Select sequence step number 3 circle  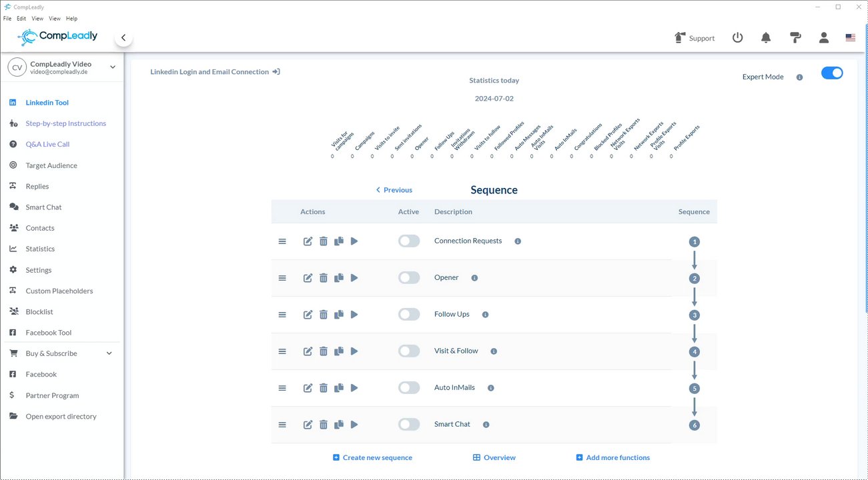click(x=695, y=315)
